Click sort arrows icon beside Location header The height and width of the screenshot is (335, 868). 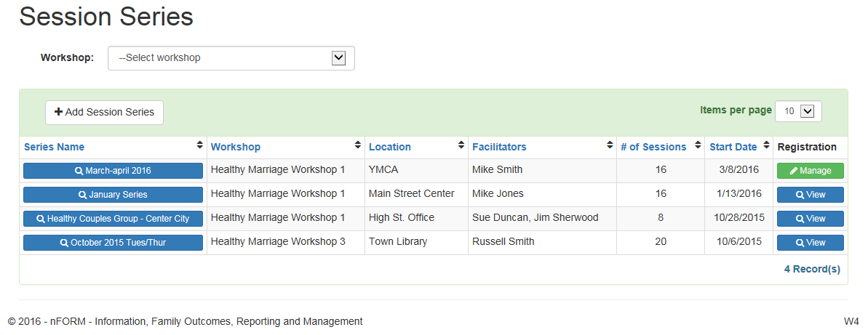click(x=461, y=145)
